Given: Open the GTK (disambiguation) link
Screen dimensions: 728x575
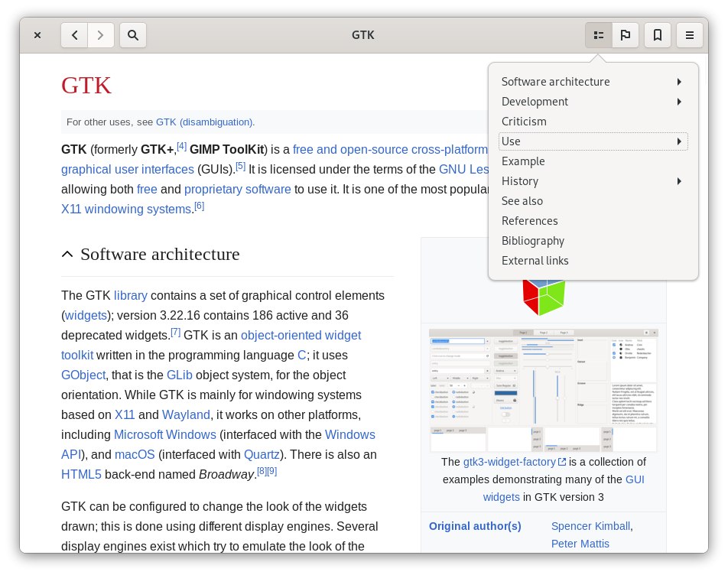Looking at the screenshot, I should point(204,122).
